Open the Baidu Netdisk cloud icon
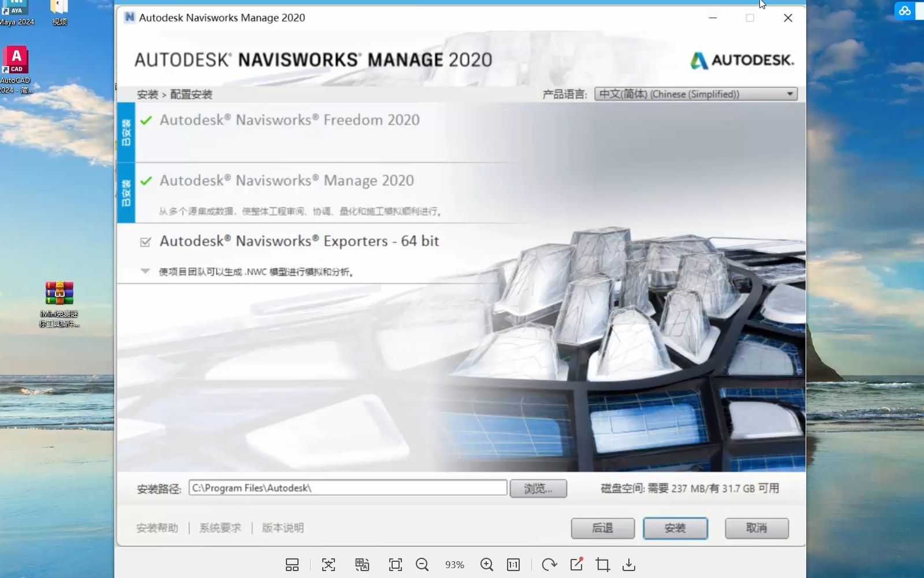 coord(904,10)
